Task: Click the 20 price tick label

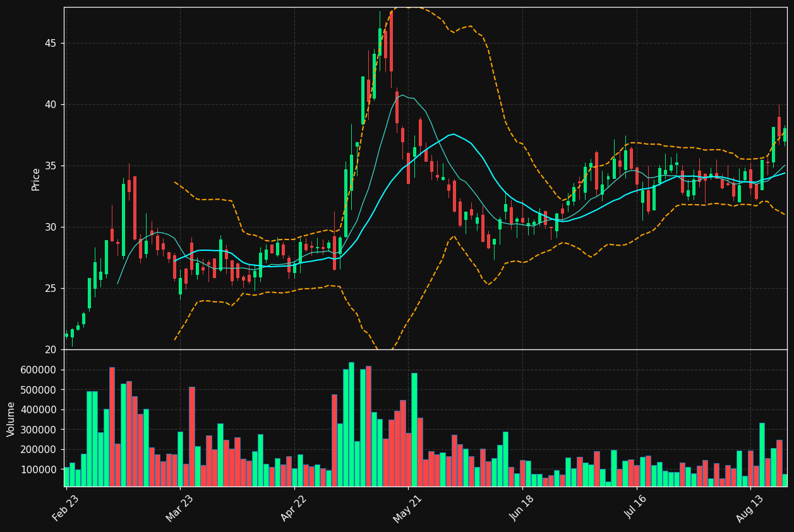Action: (50, 349)
